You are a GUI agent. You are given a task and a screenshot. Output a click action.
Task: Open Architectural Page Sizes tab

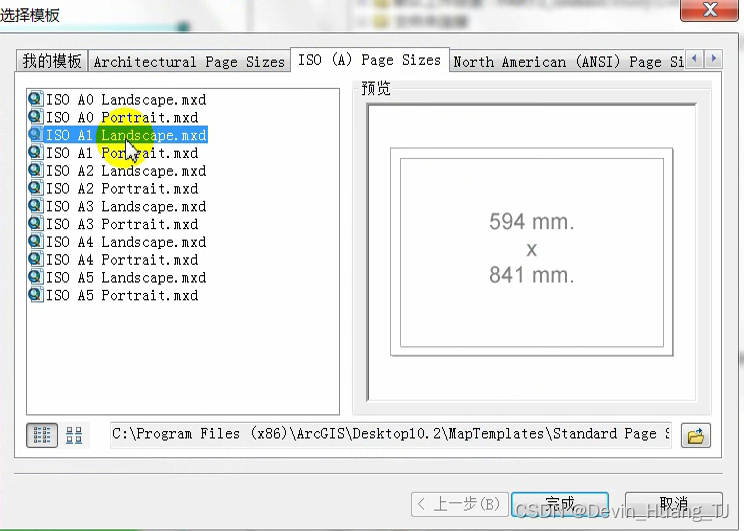point(189,62)
